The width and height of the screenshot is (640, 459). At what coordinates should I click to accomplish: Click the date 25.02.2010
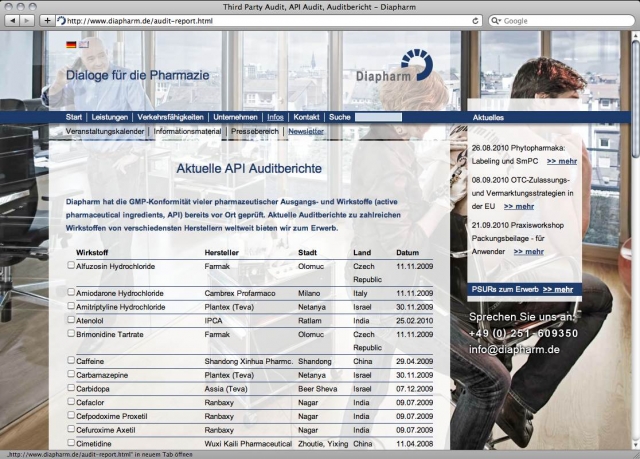[x=414, y=321]
